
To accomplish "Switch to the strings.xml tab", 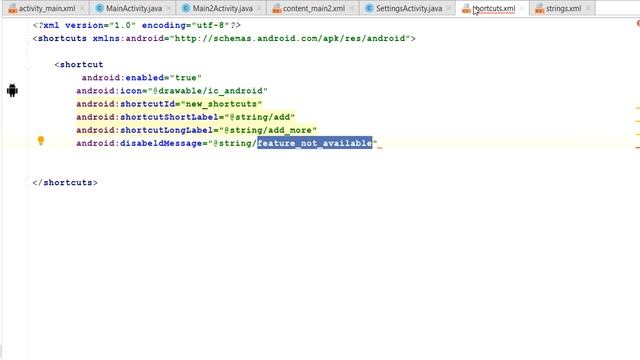I will point(563,8).
